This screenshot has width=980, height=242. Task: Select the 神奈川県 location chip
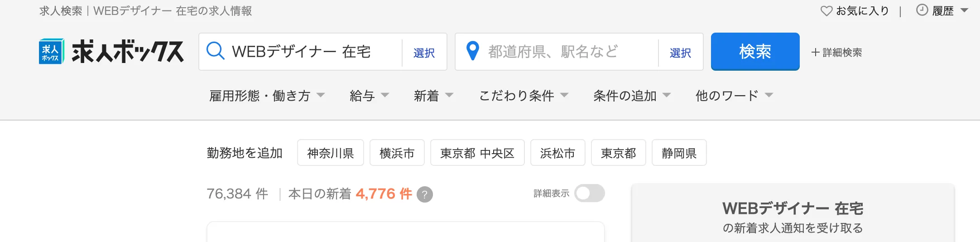[x=331, y=153]
